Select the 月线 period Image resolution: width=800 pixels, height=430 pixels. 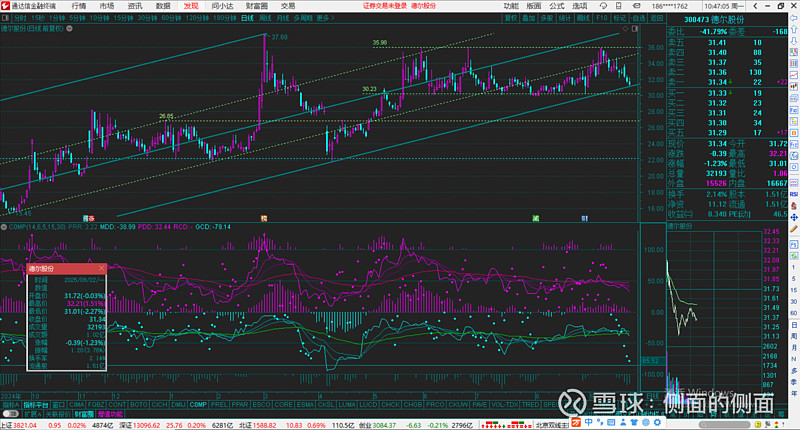pos(282,18)
